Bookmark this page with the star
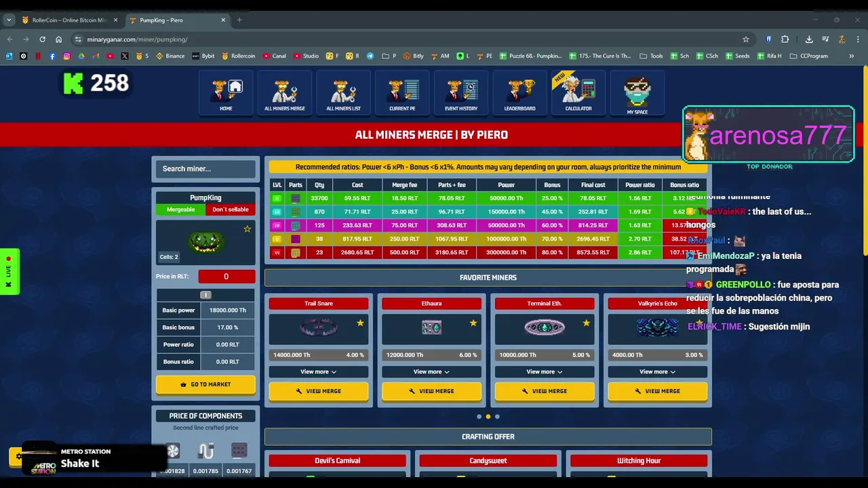 coord(746,39)
